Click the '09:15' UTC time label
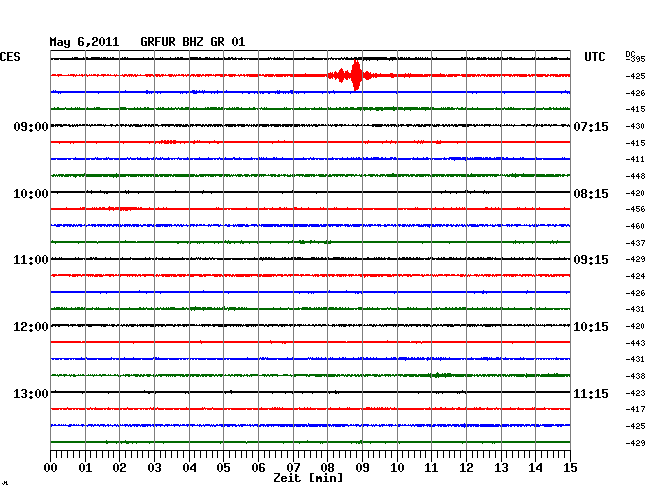Viewport: 650px width, 494px height. click(591, 260)
